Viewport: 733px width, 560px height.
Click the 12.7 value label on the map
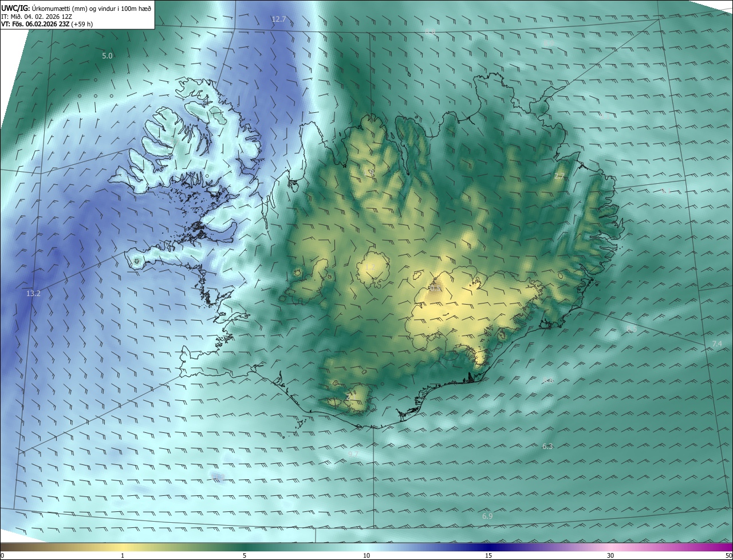pyautogui.click(x=278, y=19)
